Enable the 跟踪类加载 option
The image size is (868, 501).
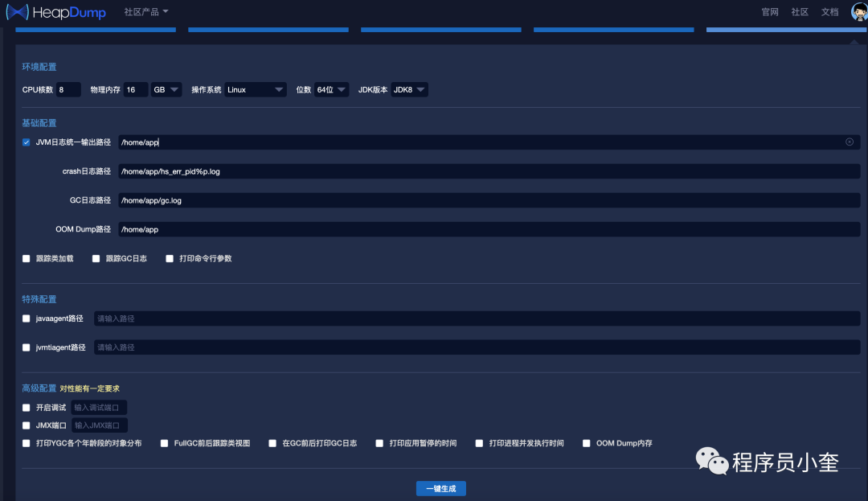[25, 258]
